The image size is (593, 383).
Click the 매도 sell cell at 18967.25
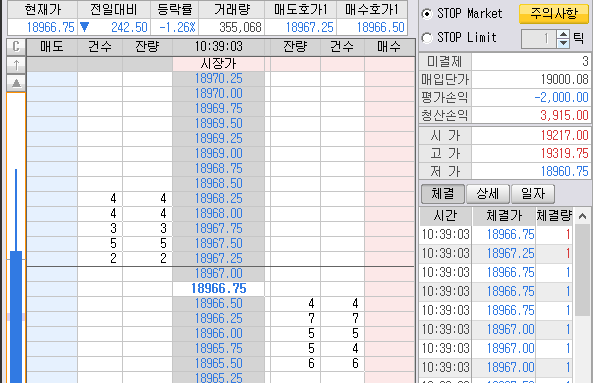pyautogui.click(x=52, y=259)
